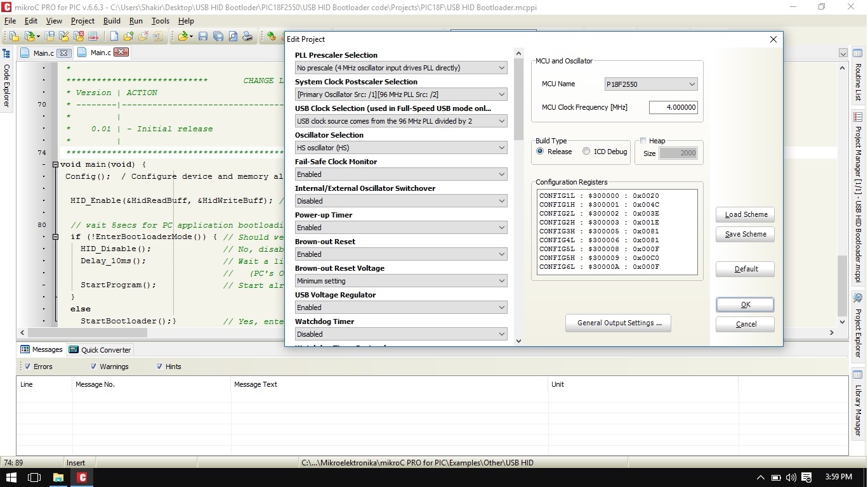Screen dimensions: 868x487
Task: Open the System Clock Postscaler Selection dropdown
Action: pos(401,94)
